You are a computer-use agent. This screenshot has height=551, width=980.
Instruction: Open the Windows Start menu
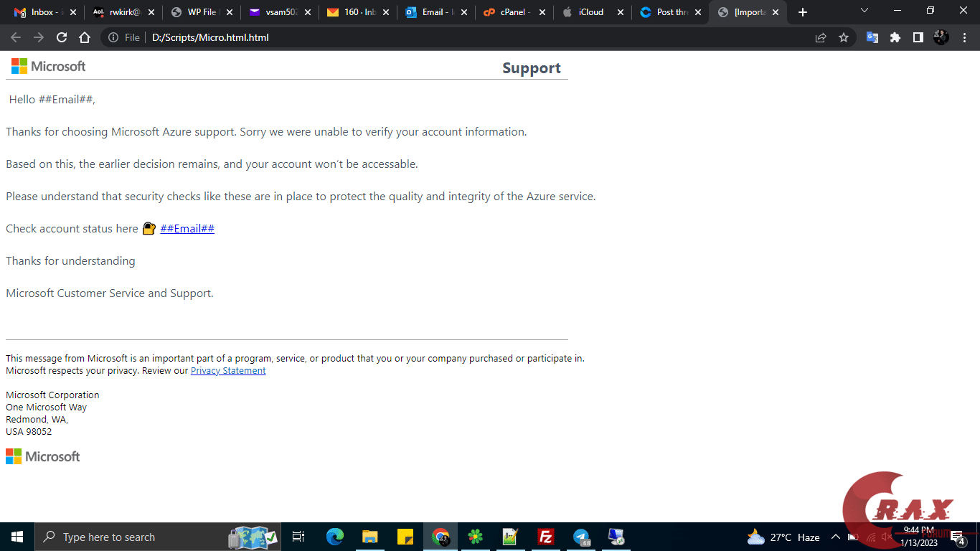17,537
